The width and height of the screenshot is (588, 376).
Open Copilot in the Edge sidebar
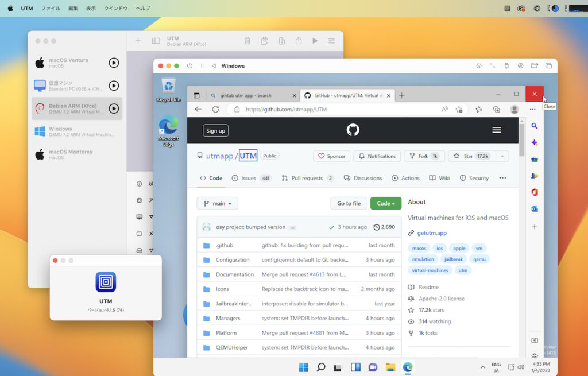[535, 142]
